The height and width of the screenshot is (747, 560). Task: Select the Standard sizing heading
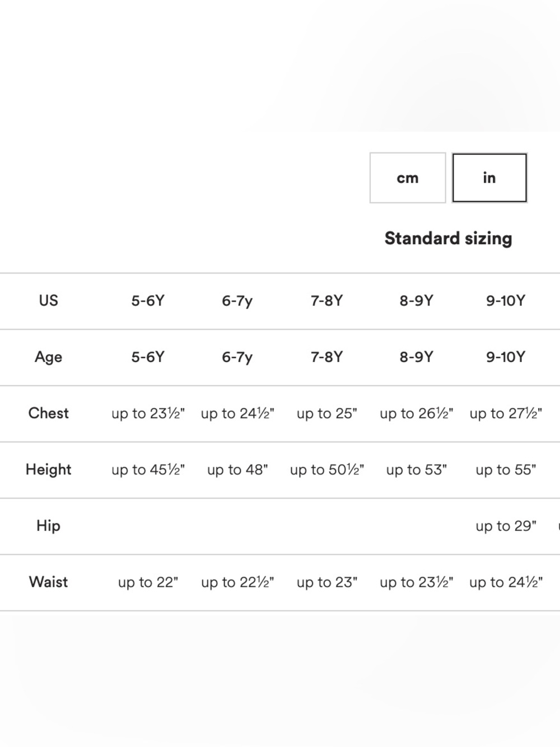tap(448, 238)
